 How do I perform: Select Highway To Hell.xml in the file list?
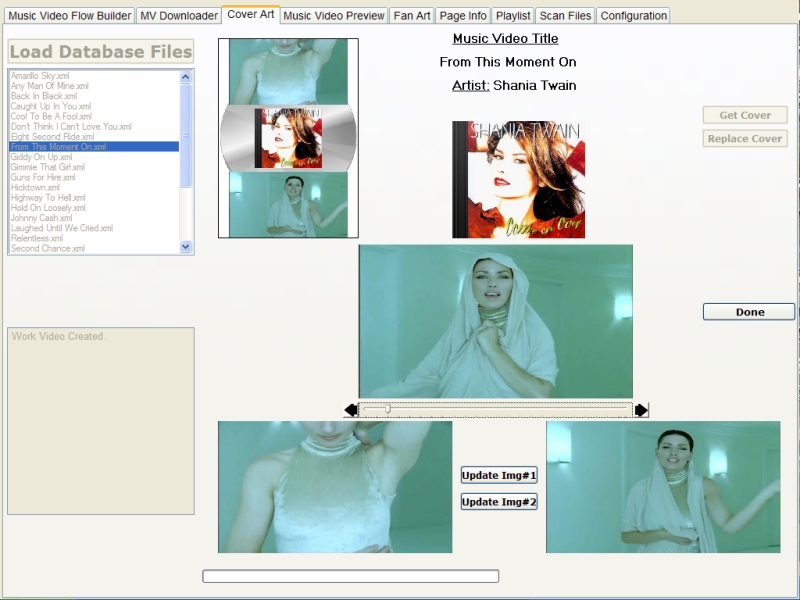(48, 198)
